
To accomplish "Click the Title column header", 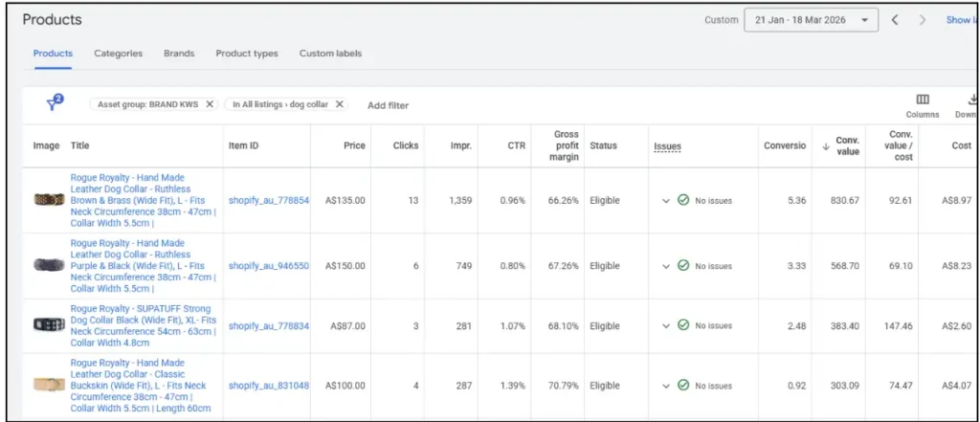I will click(80, 145).
